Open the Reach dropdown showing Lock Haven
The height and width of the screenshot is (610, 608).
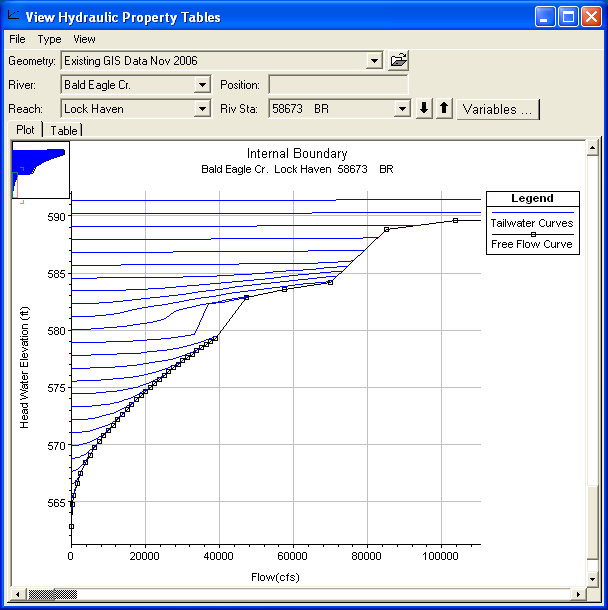(202, 109)
